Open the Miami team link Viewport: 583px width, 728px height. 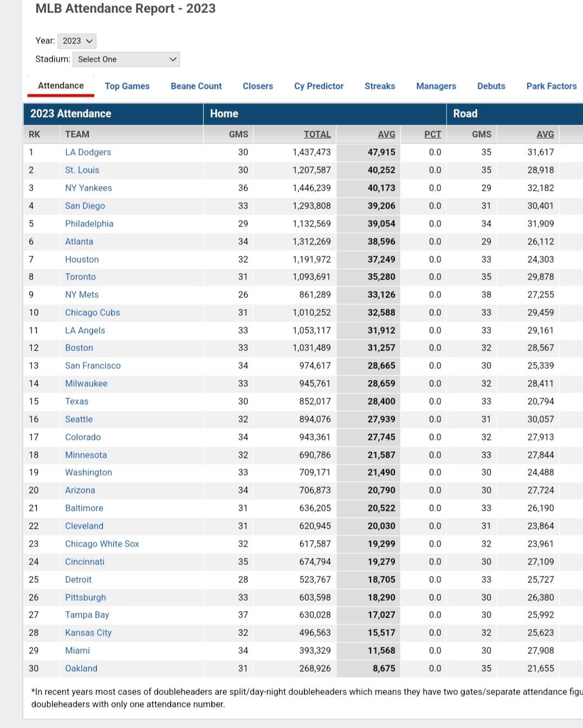tap(77, 651)
